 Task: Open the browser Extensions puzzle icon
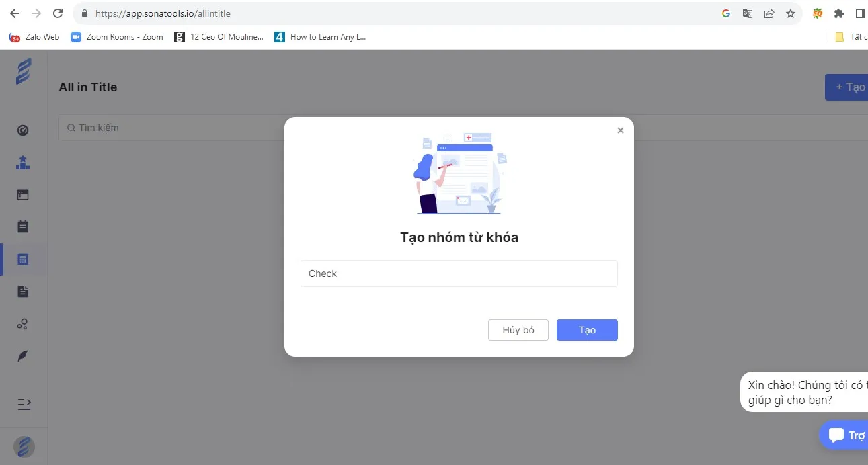coord(838,13)
